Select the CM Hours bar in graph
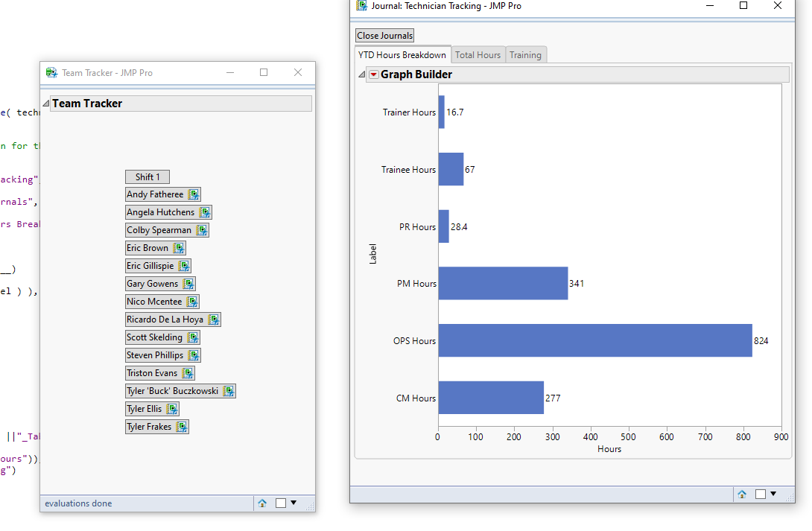This screenshot has width=812, height=531. click(x=491, y=398)
